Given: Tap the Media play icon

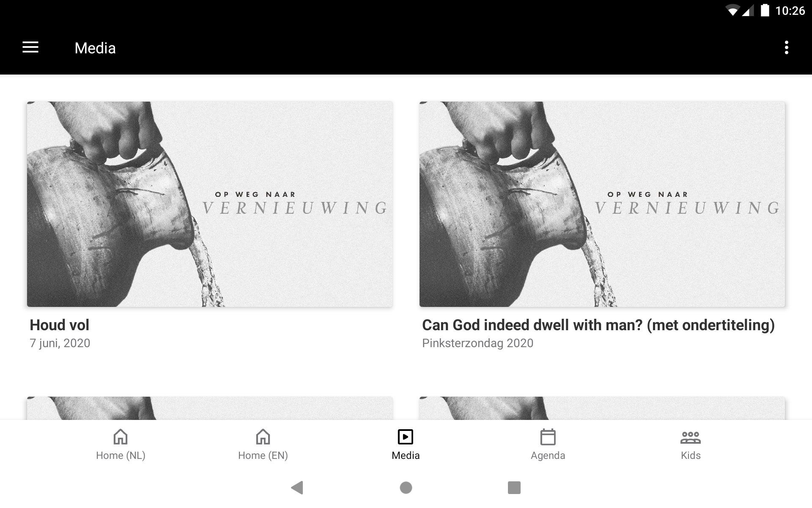Looking at the screenshot, I should pos(406,437).
